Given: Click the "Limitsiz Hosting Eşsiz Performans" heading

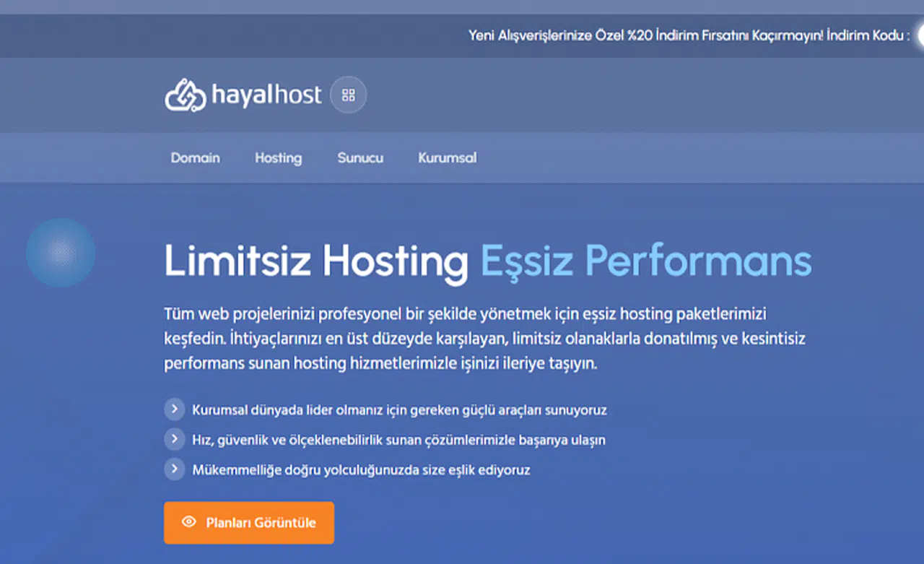Looking at the screenshot, I should pyautogui.click(x=487, y=262).
